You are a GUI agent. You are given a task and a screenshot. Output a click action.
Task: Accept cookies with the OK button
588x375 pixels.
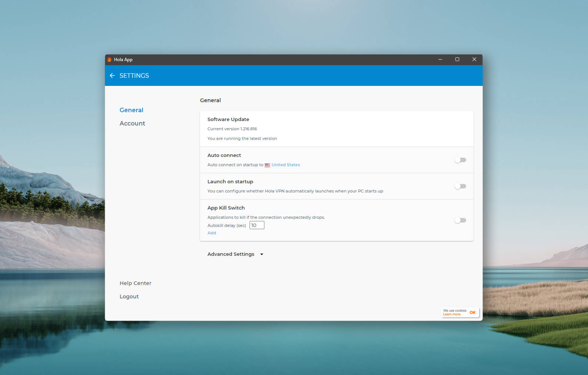pyautogui.click(x=472, y=312)
